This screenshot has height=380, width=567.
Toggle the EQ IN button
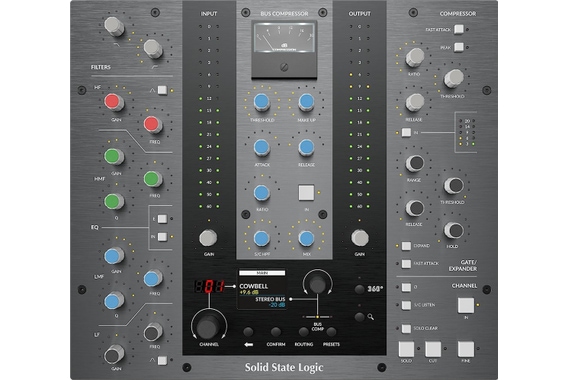click(162, 237)
